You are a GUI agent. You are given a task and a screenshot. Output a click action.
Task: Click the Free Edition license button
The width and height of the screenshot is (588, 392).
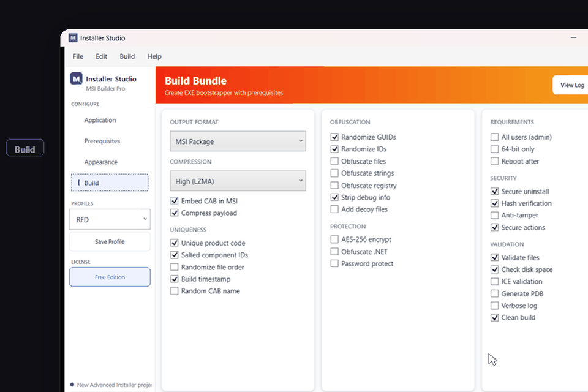(110, 277)
